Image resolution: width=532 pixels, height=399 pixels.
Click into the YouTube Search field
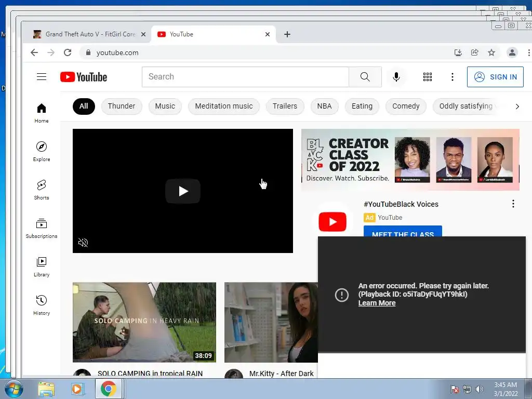pos(245,77)
